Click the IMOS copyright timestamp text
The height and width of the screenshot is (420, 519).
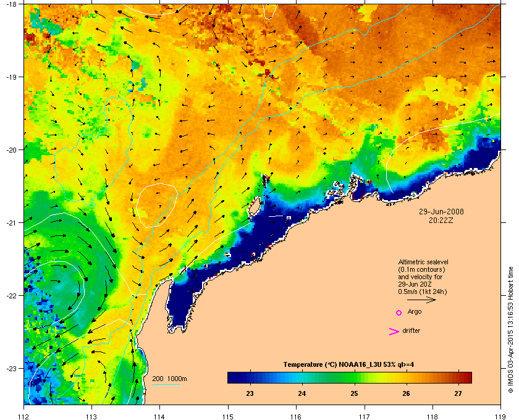[x=510, y=330]
